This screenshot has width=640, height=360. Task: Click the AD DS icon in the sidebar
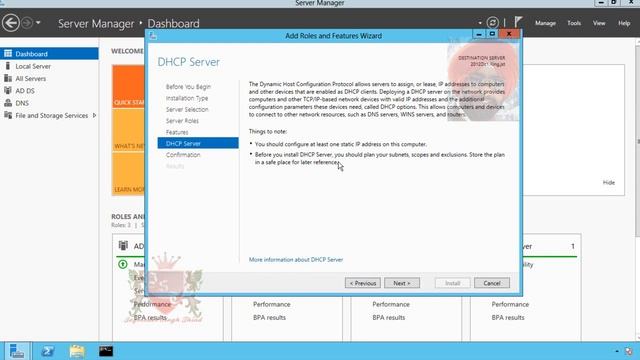pos(8,90)
